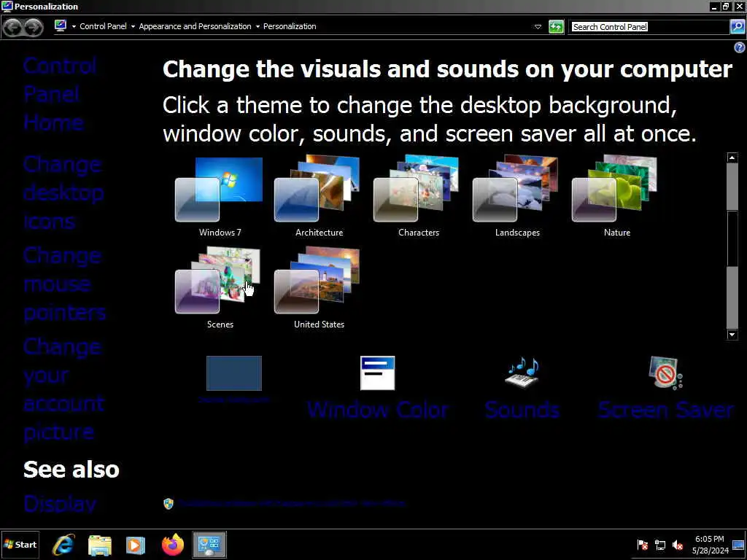Open the Window Color link
The image size is (747, 560).
pos(378,410)
